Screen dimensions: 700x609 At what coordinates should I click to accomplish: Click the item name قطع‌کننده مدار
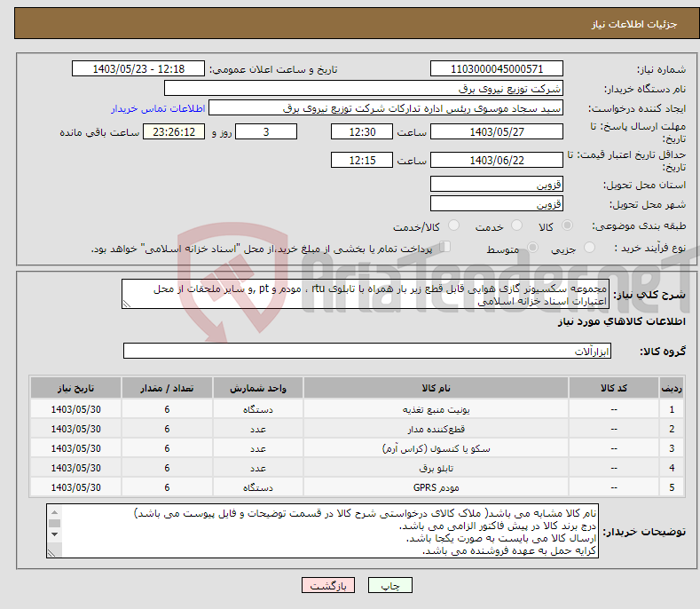coord(436,429)
